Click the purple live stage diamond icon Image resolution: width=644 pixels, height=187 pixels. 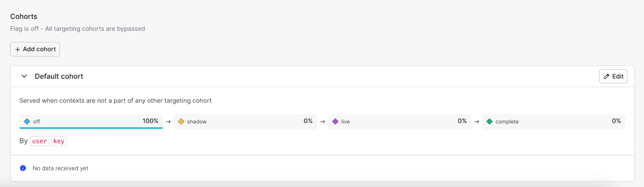pos(335,122)
